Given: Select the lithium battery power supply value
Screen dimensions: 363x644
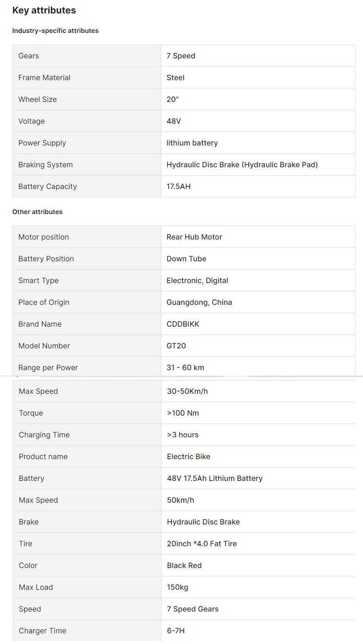Looking at the screenshot, I should [192, 143].
